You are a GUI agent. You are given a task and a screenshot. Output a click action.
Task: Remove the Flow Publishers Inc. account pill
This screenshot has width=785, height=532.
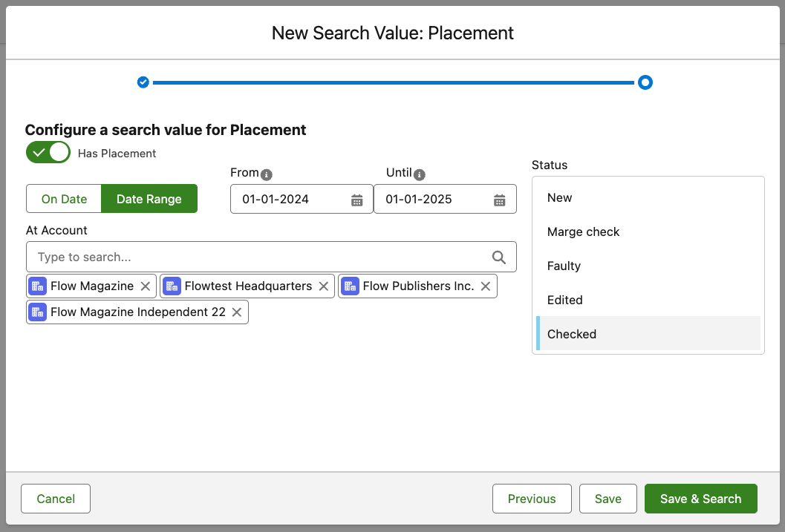coord(486,286)
